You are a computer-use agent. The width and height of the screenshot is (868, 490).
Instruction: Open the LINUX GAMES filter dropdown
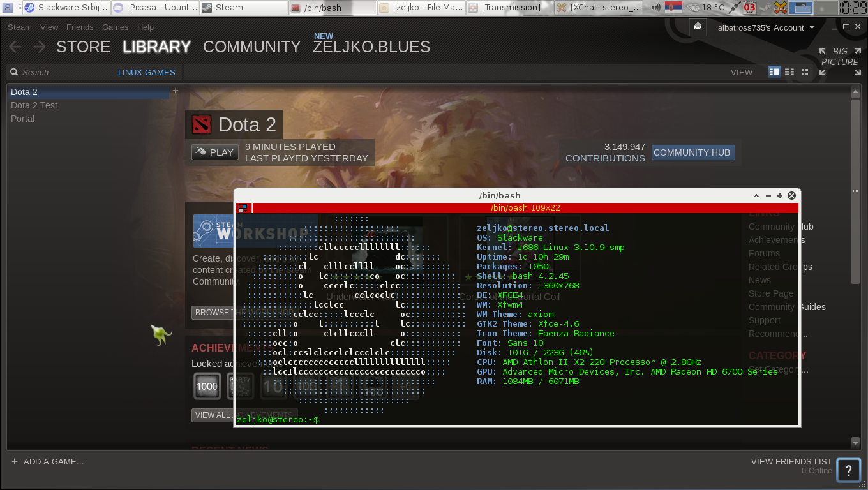point(146,72)
